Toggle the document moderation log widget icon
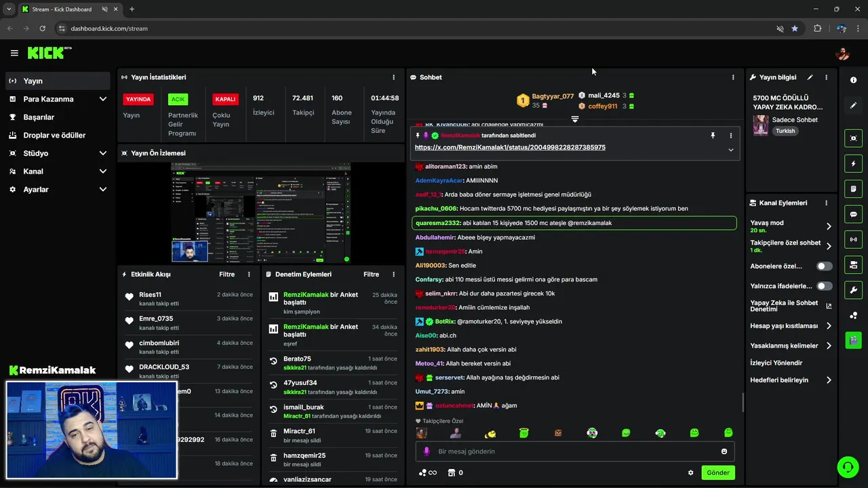Viewport: 868px width, 488px height. tap(853, 189)
